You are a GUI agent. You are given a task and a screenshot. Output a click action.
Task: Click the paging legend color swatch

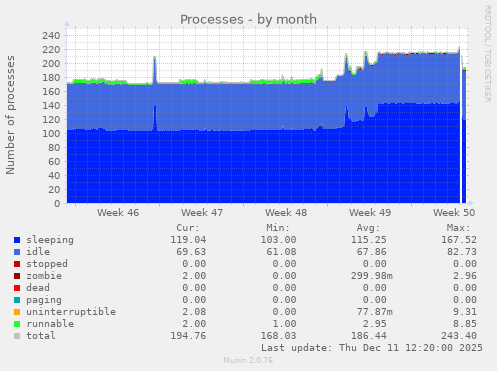tap(17, 300)
